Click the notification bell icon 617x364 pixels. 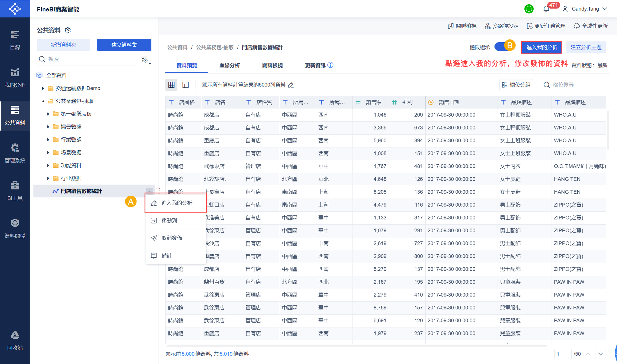click(546, 9)
